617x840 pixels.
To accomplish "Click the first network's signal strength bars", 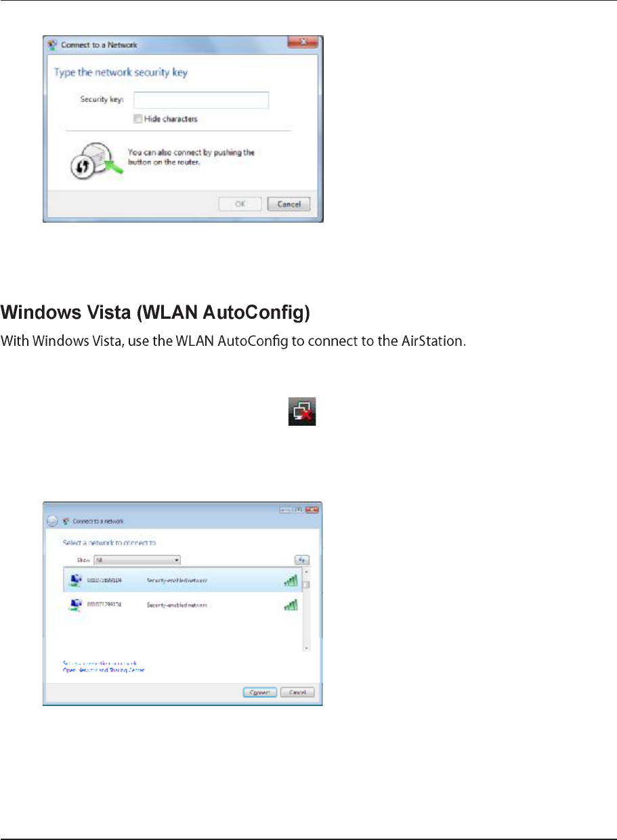I will (x=290, y=581).
